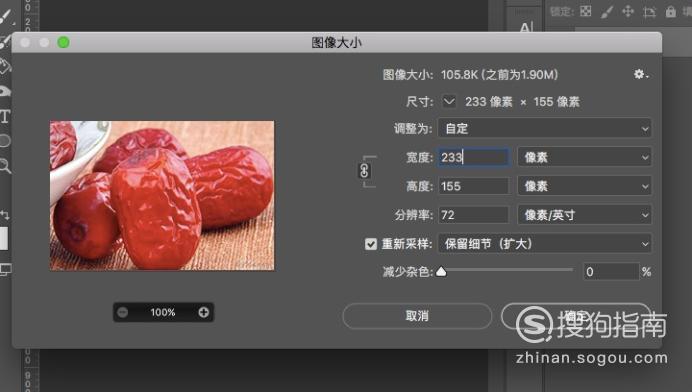Click the red dates preview image
Image resolution: width=692 pixels, height=392 pixels.
(162, 196)
